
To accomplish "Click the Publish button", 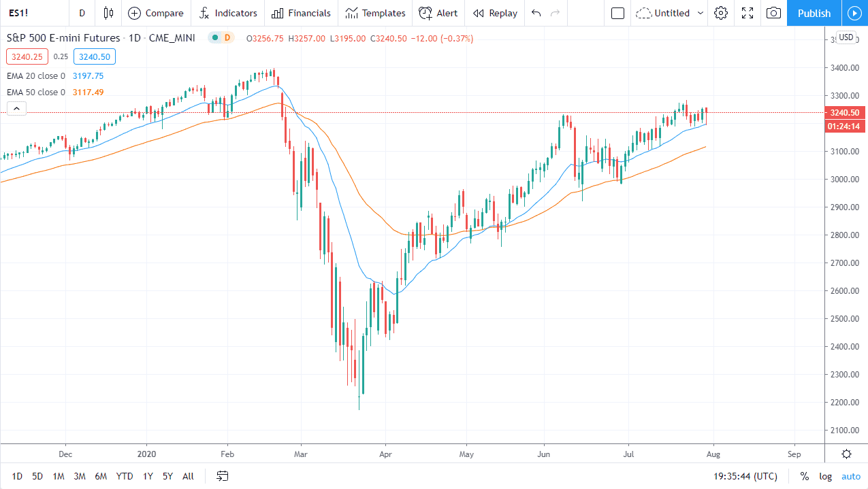I will coord(814,13).
